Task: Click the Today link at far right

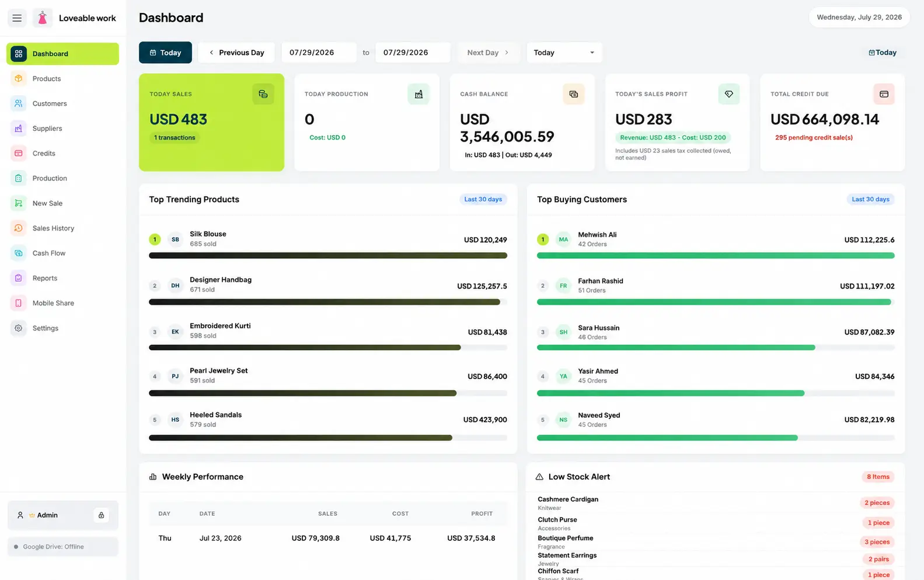Action: 883,53
